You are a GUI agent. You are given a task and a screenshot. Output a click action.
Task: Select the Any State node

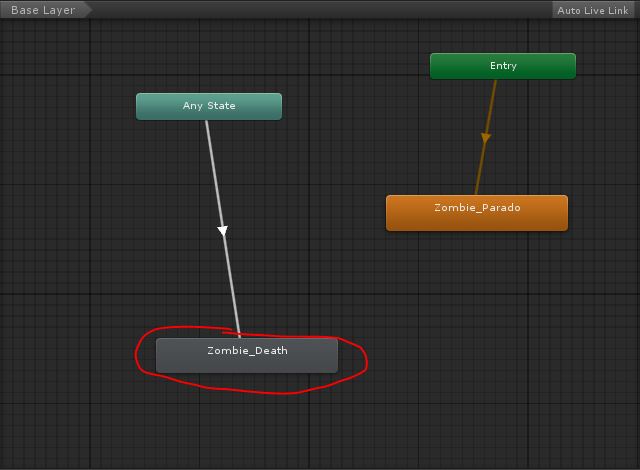point(209,106)
